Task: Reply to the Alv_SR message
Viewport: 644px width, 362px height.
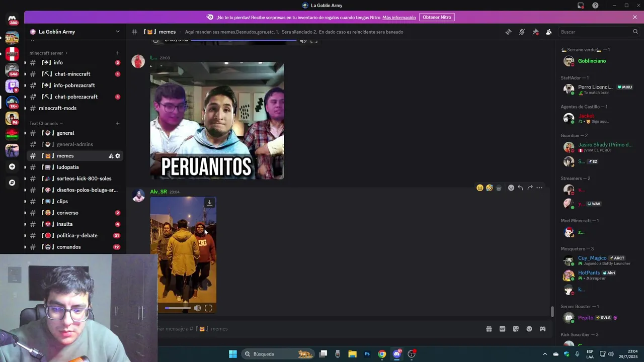Action: 520,188
